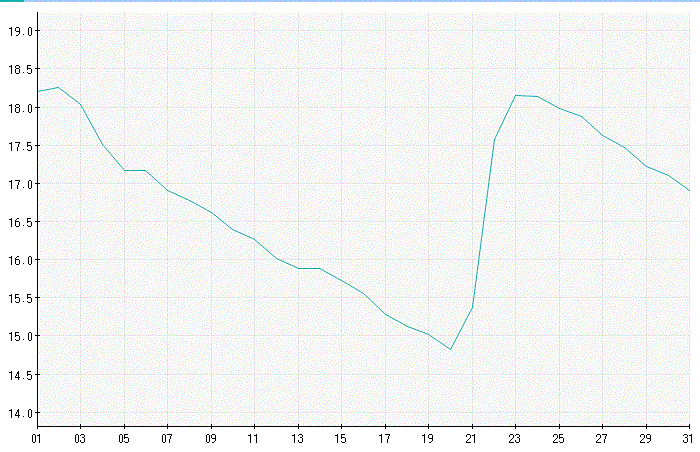This screenshot has height=452, width=700.
Task: Select the x-axis day label 13
Action: (x=297, y=439)
